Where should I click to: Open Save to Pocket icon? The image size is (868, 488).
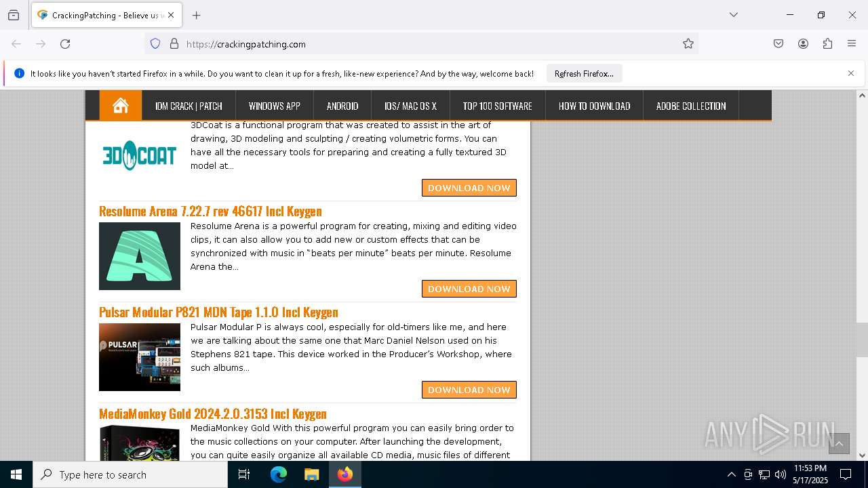(x=778, y=43)
